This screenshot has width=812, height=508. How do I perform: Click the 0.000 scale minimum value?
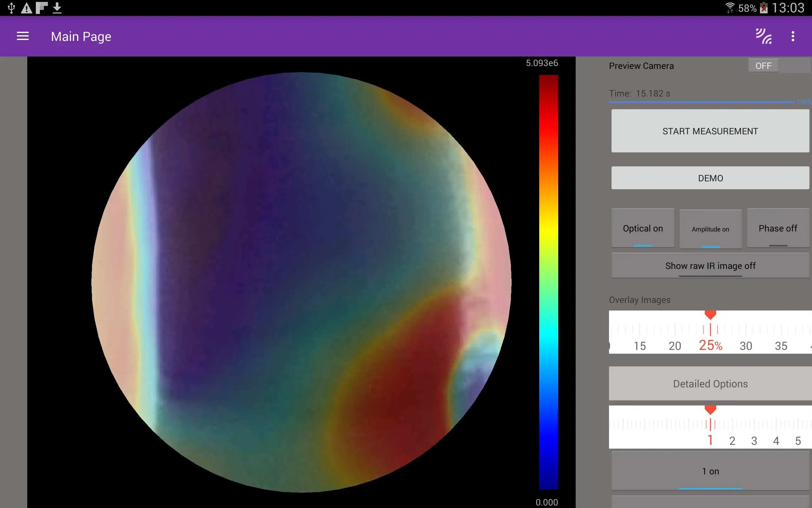pos(547,502)
